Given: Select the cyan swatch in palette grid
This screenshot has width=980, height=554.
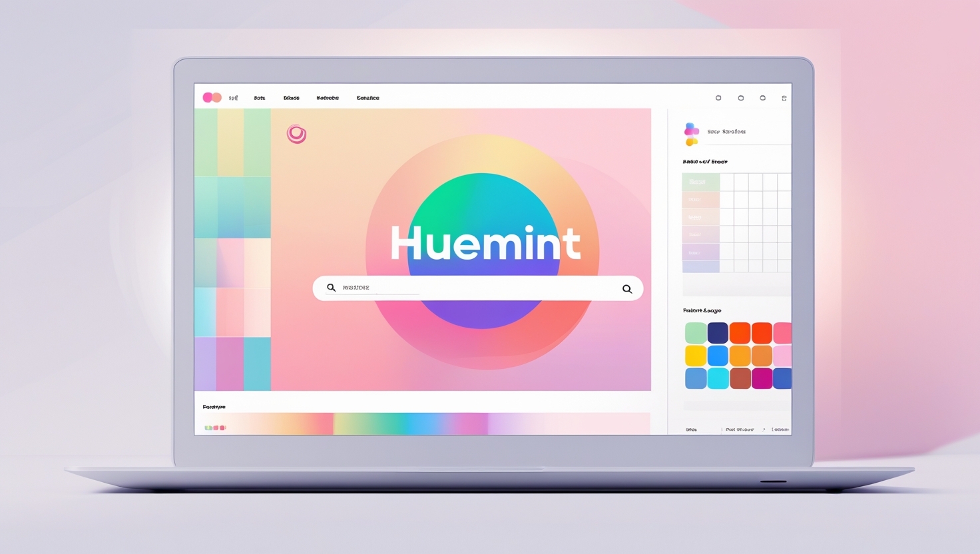Looking at the screenshot, I should 718,378.
